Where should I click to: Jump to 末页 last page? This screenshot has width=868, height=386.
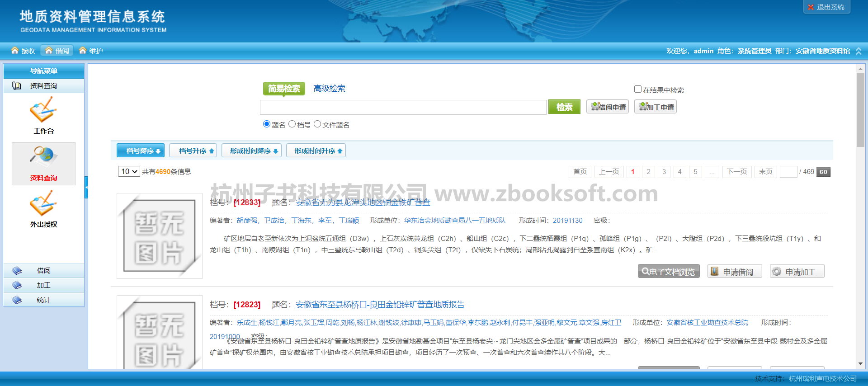pos(765,172)
